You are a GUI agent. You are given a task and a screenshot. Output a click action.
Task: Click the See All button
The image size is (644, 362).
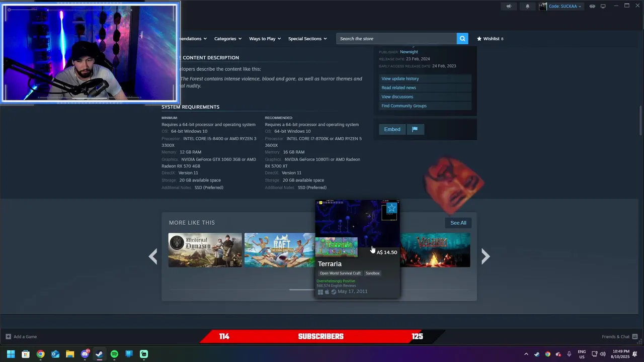pyautogui.click(x=458, y=223)
